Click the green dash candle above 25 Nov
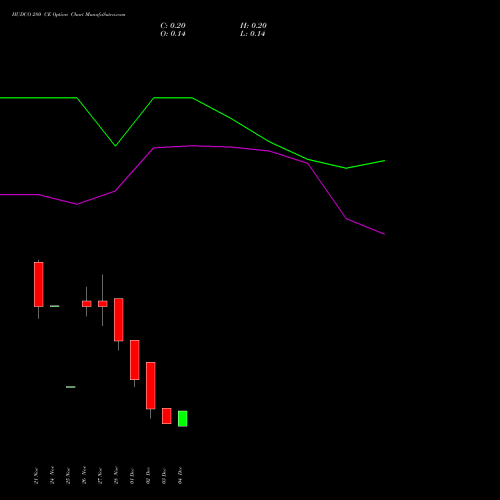This screenshot has width=500, height=500. (x=71, y=387)
